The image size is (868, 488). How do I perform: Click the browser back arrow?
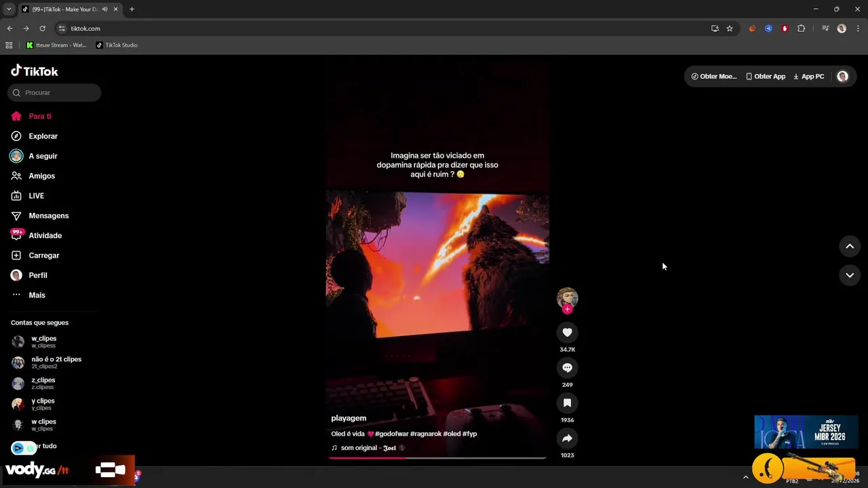point(9,28)
